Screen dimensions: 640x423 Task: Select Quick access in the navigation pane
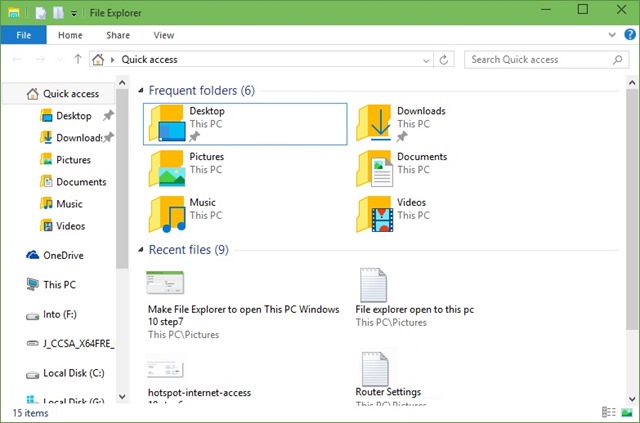coord(59,94)
